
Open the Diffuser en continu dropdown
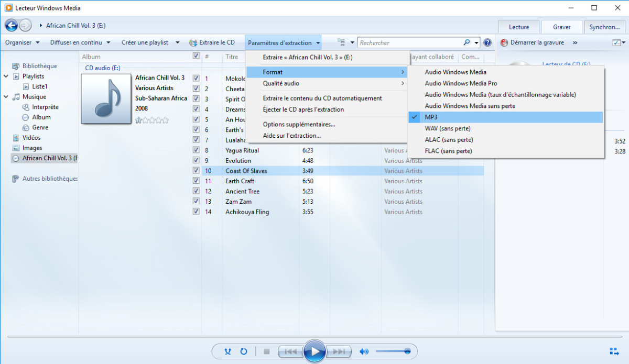point(80,42)
